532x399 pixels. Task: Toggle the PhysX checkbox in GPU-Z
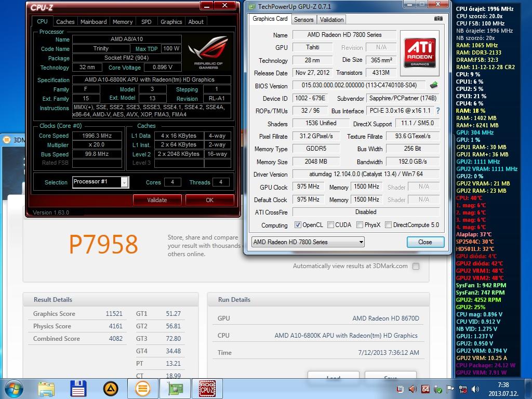pyautogui.click(x=360, y=224)
